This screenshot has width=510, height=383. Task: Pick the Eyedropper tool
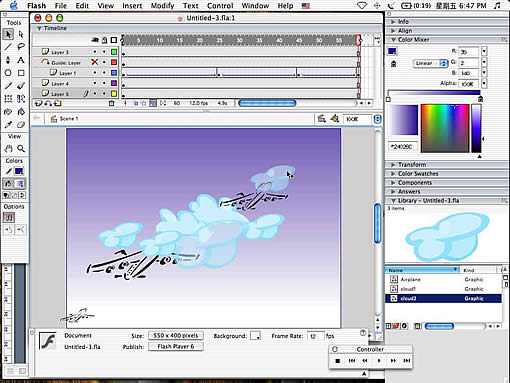8,125
